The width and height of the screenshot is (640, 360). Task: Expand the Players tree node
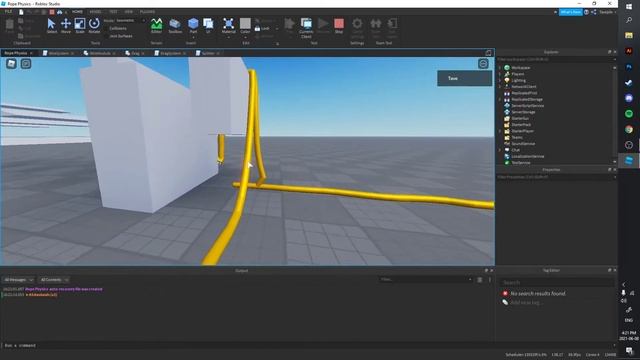(500, 74)
